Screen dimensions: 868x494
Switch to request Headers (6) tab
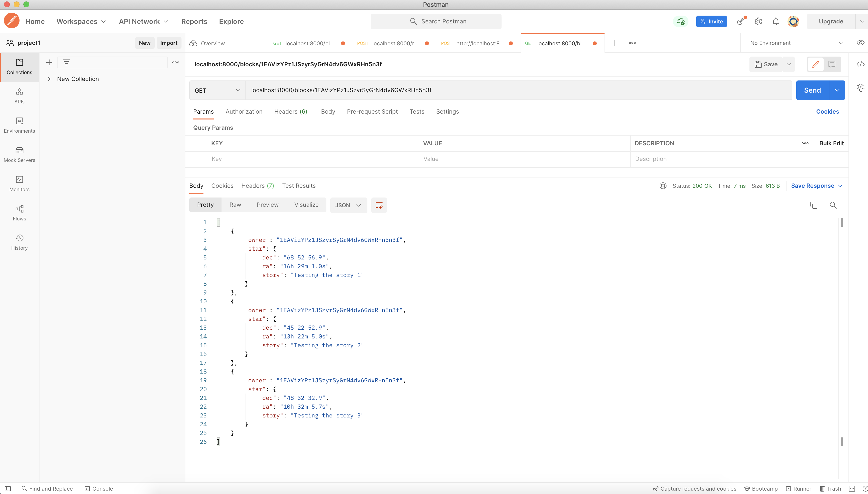(x=291, y=112)
